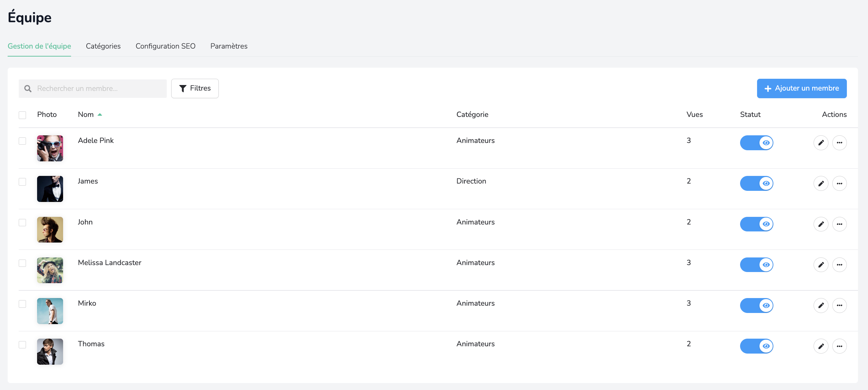This screenshot has height=390, width=868.
Task: Click the magnifier search icon
Action: (28, 89)
